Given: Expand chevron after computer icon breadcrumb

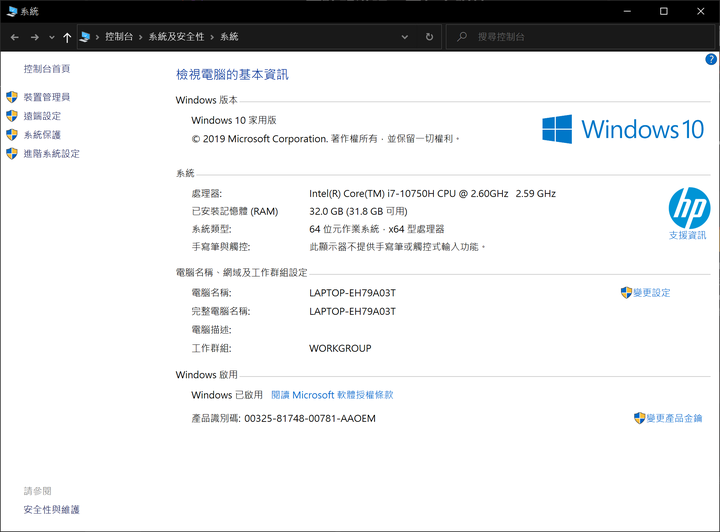Looking at the screenshot, I should pos(97,37).
